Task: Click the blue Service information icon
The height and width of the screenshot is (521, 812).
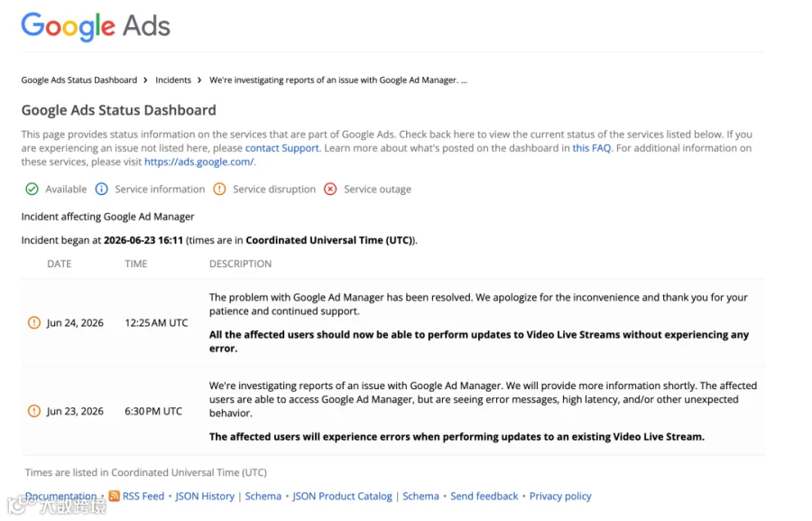Action: 101,190
